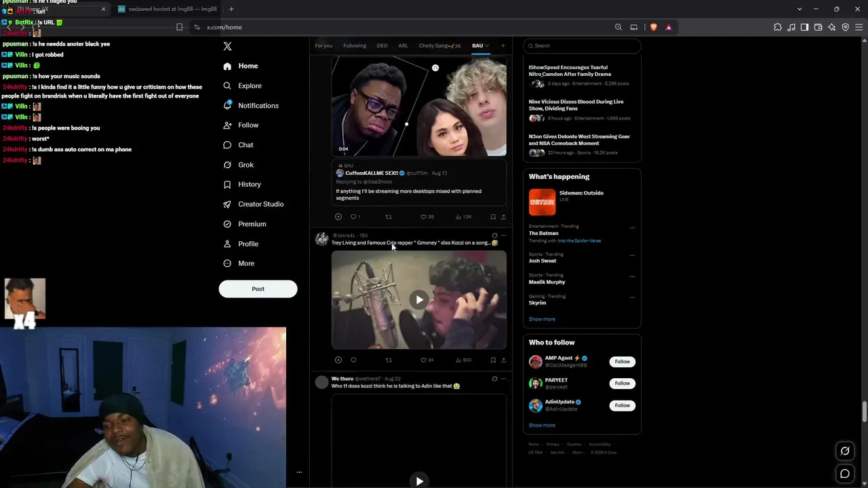868x488 pixels.
Task: Open the Nine Vicious Disses Bleood story
Action: 582,111
